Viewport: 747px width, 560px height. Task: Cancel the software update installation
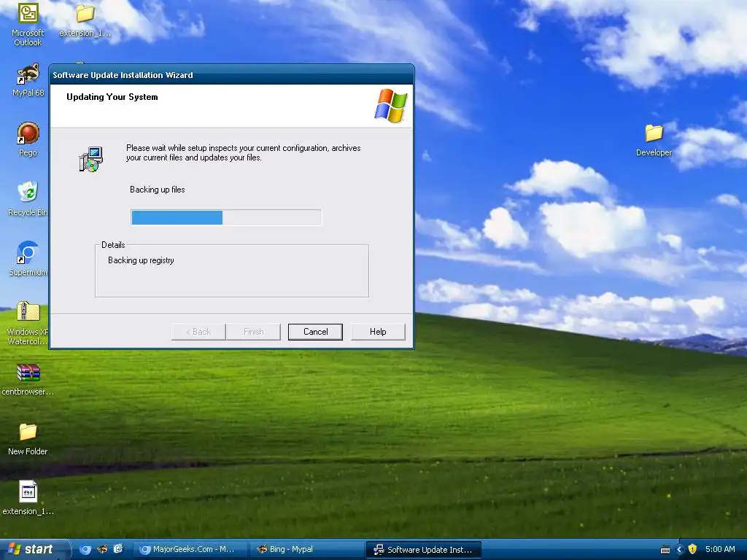315,332
